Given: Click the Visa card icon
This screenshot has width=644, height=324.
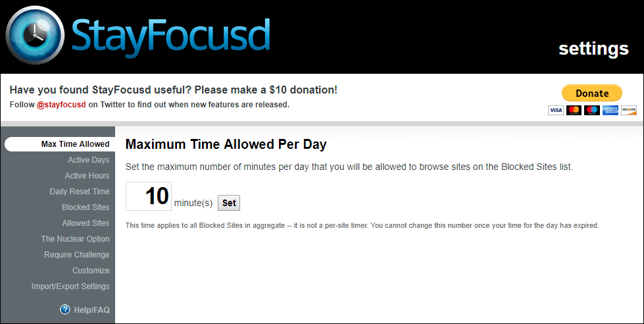Looking at the screenshot, I should click(x=556, y=110).
